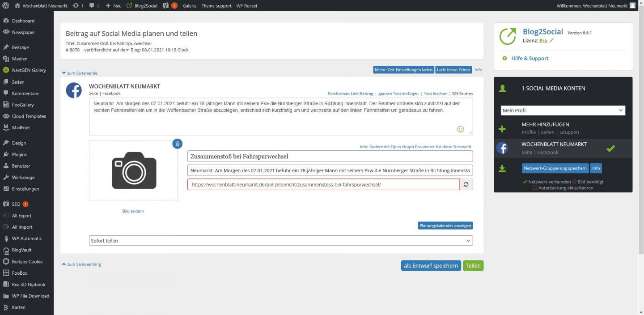
Task: Edit license via pencil icon next to Pro
Action: click(x=551, y=41)
